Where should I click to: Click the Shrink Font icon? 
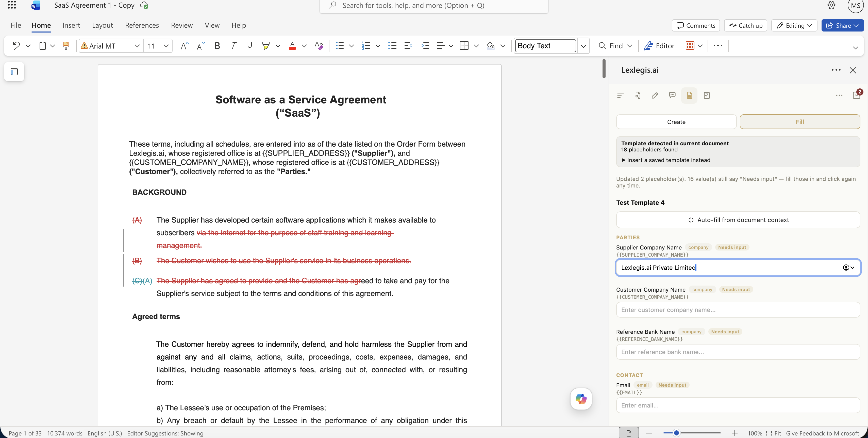point(201,45)
